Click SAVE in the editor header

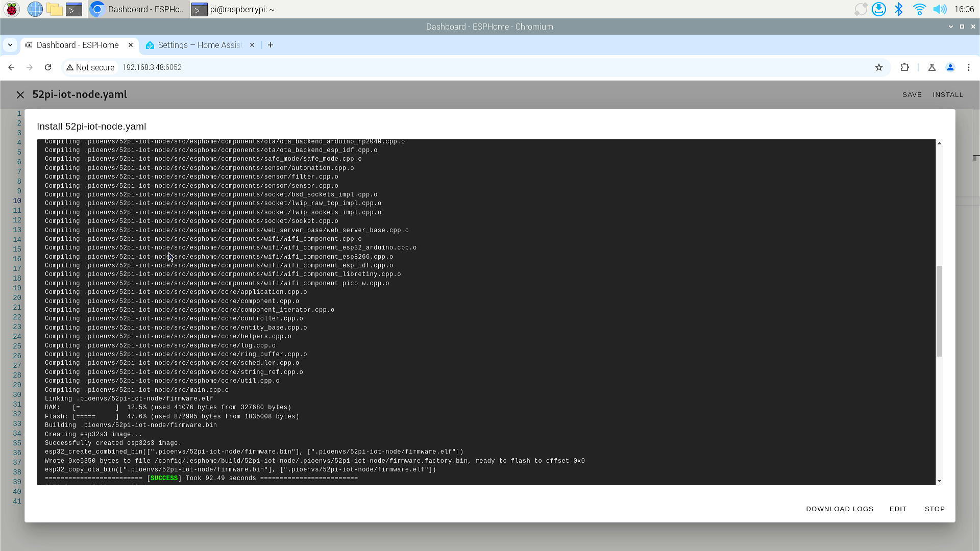912,95
